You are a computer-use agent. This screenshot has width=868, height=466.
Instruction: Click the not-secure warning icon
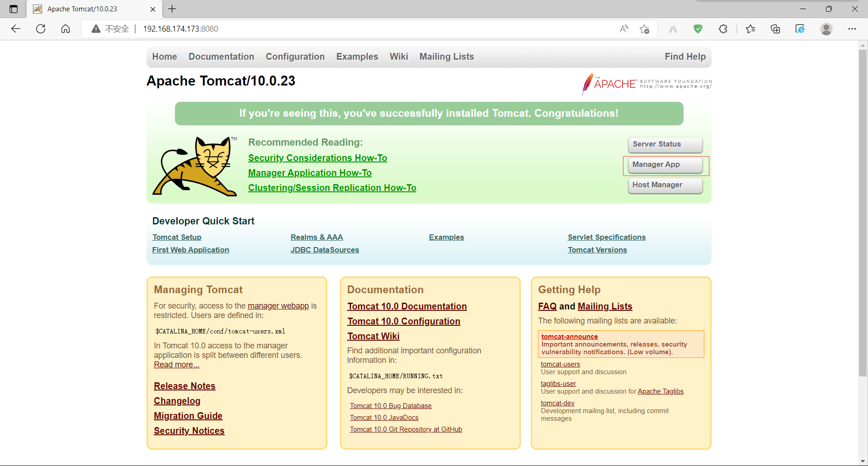tap(96, 29)
